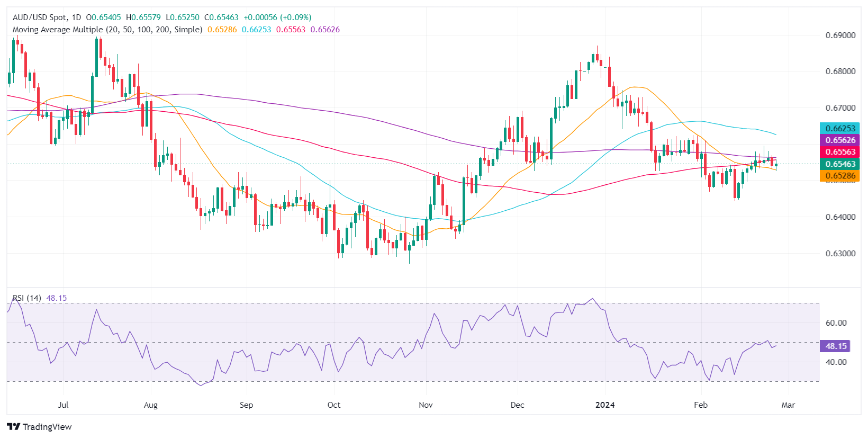Click the 60.00 level on RSI scale
The width and height of the screenshot is (868, 439).
(836, 323)
